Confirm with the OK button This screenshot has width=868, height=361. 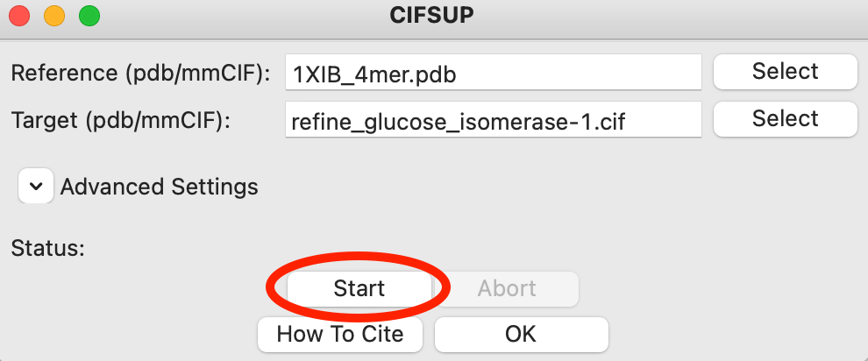tap(521, 334)
